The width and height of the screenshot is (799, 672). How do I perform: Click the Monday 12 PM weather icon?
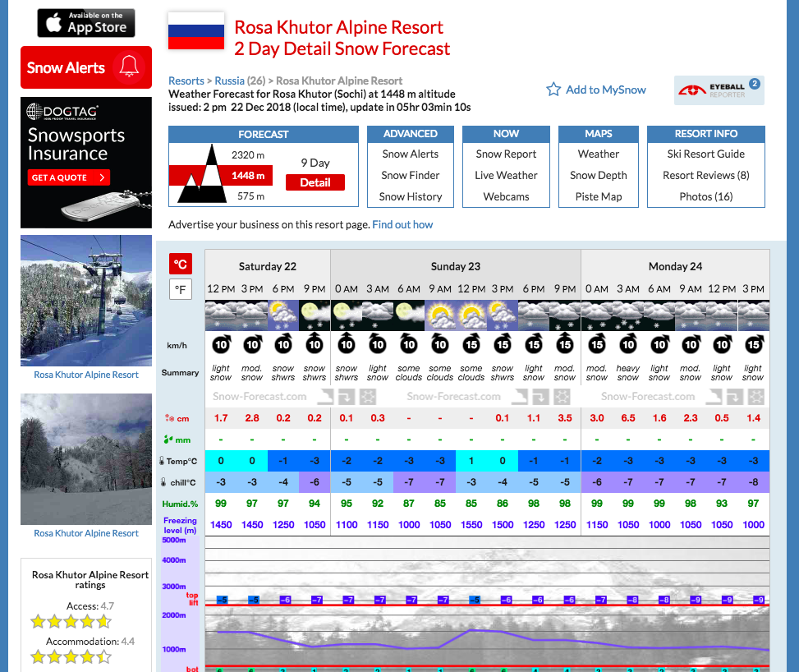point(722,315)
